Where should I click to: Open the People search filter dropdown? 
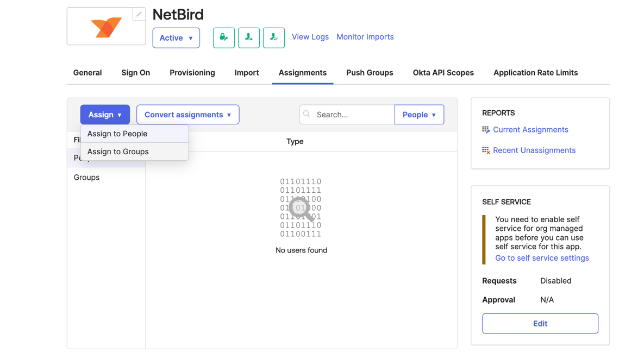click(x=420, y=115)
